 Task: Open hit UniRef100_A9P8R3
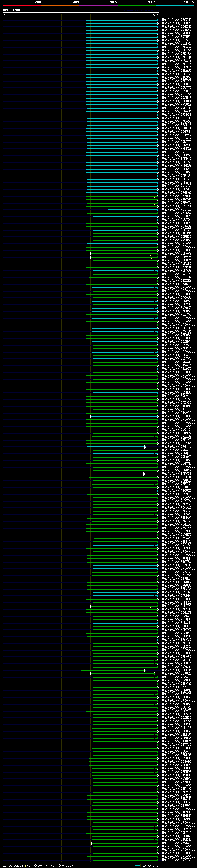tap(177, 23)
